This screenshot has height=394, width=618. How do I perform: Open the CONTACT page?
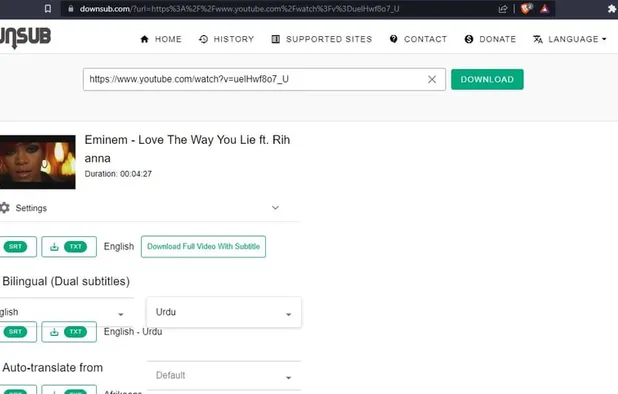(418, 39)
